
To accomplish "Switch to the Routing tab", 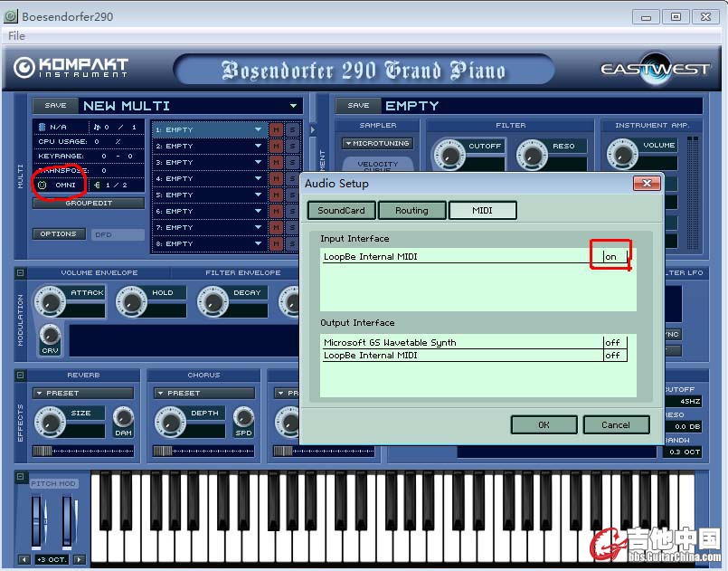I will (411, 211).
